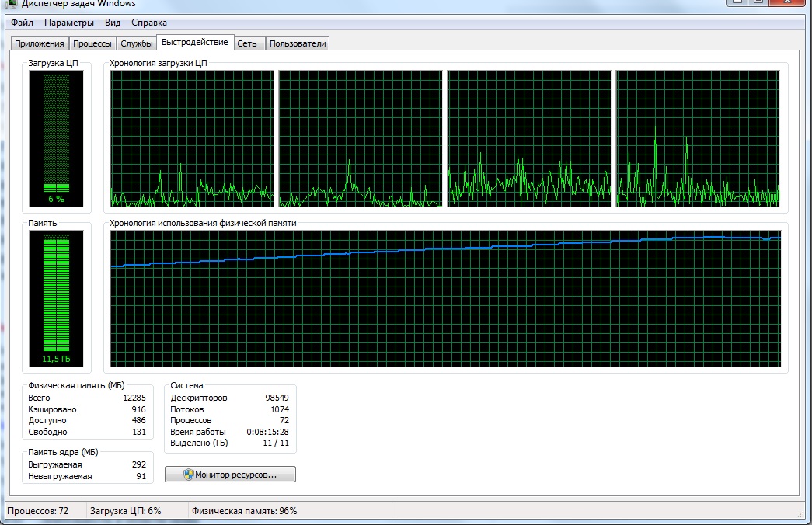Viewport: 812px width, 525px height.
Task: Click the Память 11,5 ГБ gauge
Action: [56, 299]
